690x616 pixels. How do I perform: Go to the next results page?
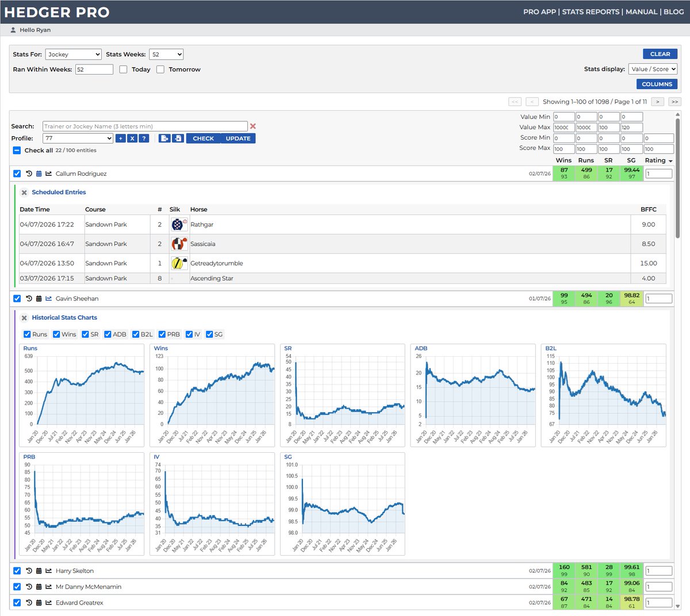[x=658, y=102]
